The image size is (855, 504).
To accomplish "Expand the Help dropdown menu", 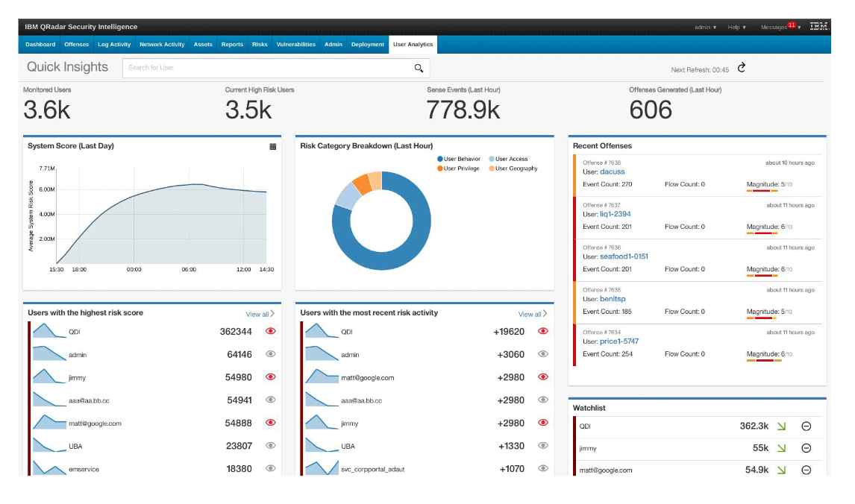I will [x=737, y=28].
